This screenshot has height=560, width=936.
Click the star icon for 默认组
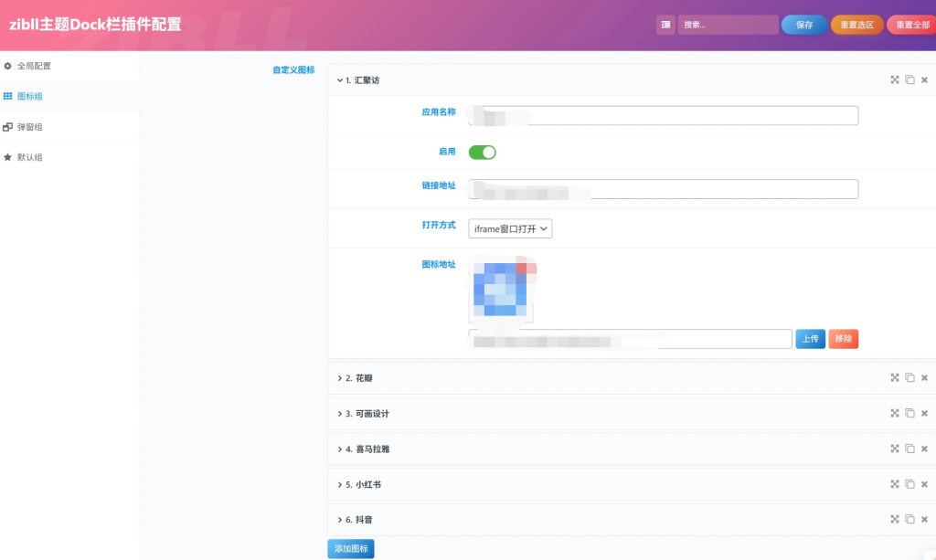[7, 157]
